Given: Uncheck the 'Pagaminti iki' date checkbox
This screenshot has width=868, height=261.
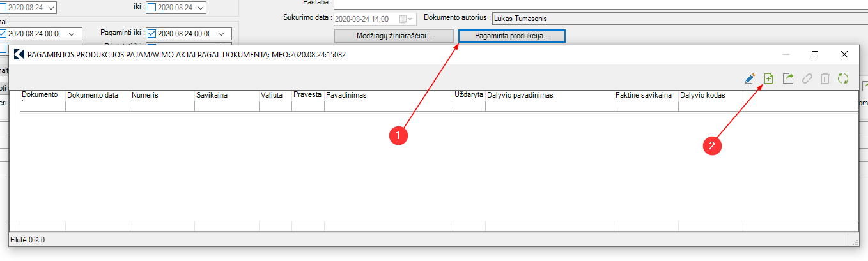Looking at the screenshot, I should coord(151,33).
